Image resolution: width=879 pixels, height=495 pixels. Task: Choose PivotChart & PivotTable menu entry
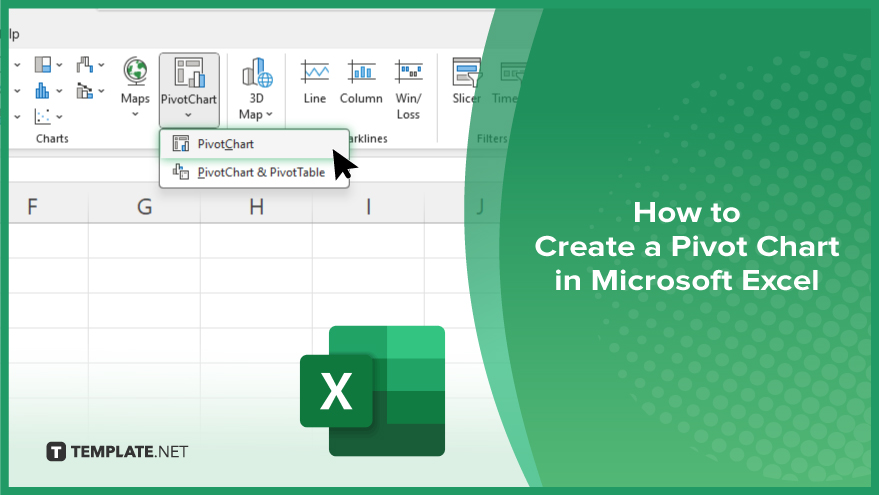[x=255, y=173]
